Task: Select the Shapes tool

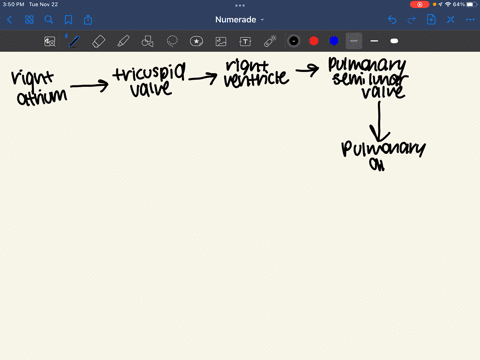Action: click(x=147, y=41)
